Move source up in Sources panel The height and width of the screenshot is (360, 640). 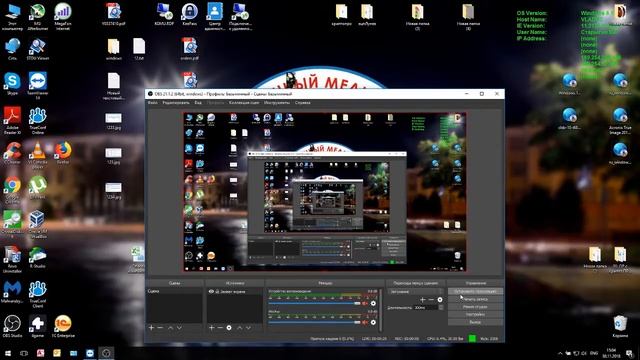click(240, 328)
